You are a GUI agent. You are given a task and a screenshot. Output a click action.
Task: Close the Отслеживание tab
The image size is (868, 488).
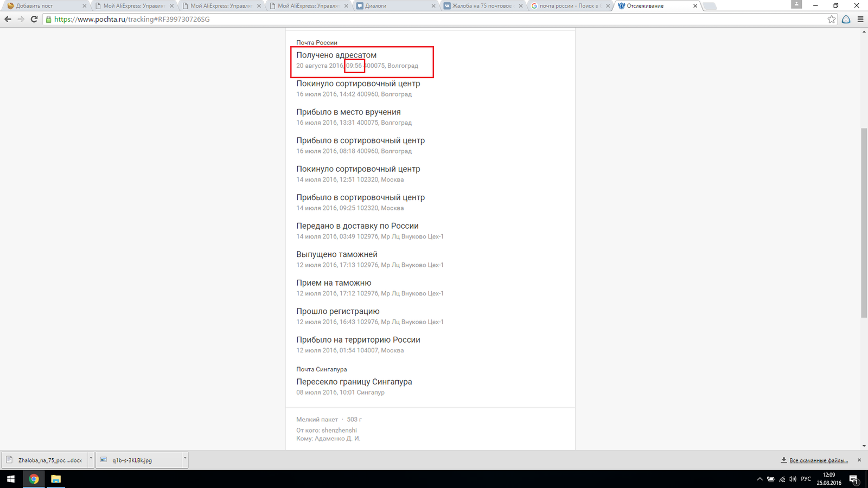pyautogui.click(x=695, y=6)
